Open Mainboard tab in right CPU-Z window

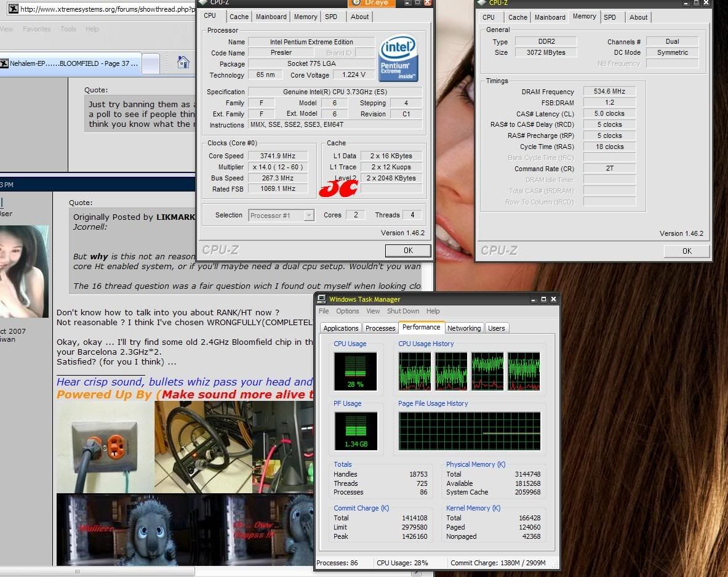tap(550, 17)
